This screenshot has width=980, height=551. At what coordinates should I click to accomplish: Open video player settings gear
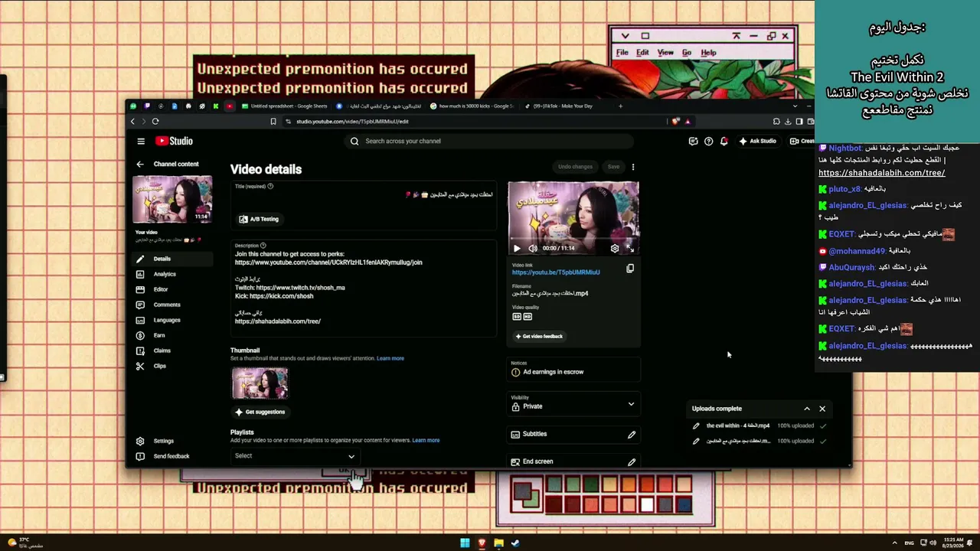click(614, 248)
